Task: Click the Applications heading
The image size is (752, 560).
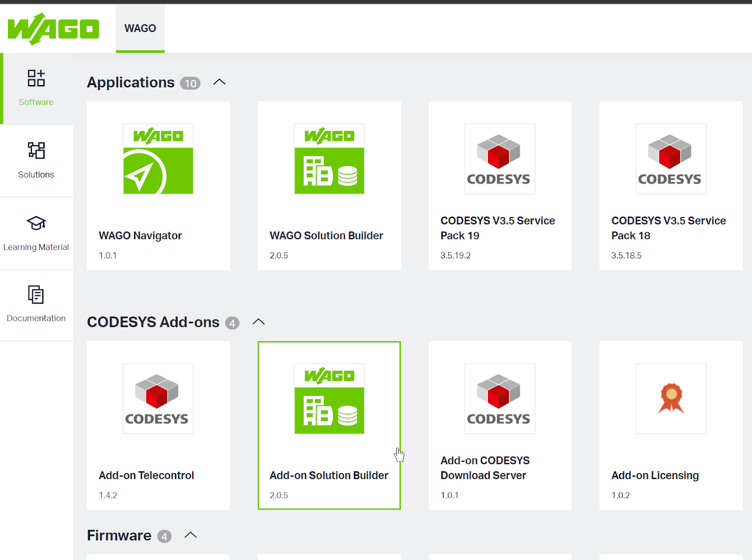Action: [131, 83]
